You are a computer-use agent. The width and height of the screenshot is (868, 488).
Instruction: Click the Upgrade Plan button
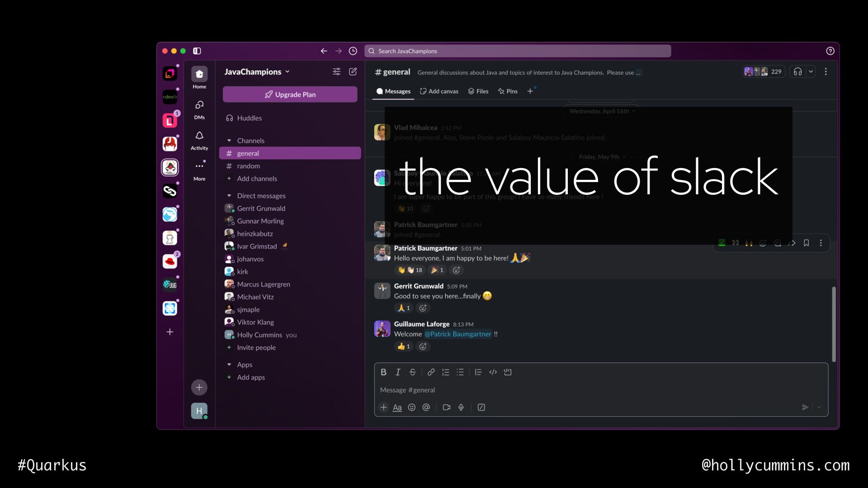click(x=290, y=94)
